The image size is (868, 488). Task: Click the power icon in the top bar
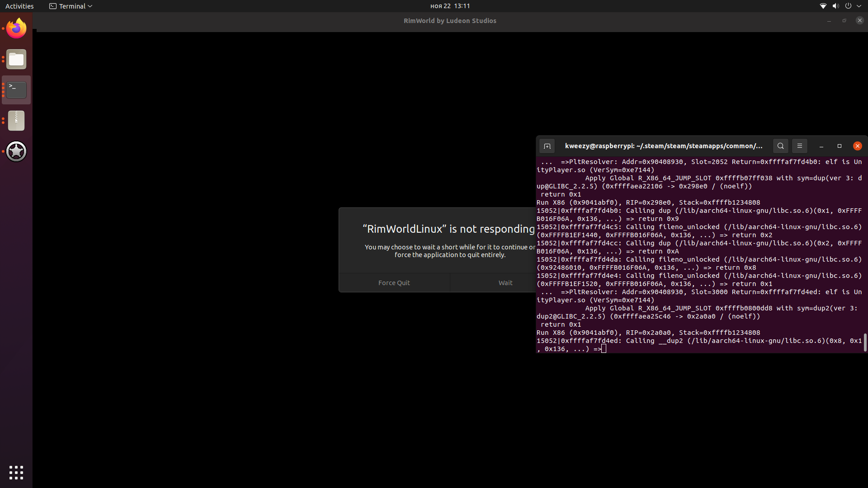[x=849, y=6]
